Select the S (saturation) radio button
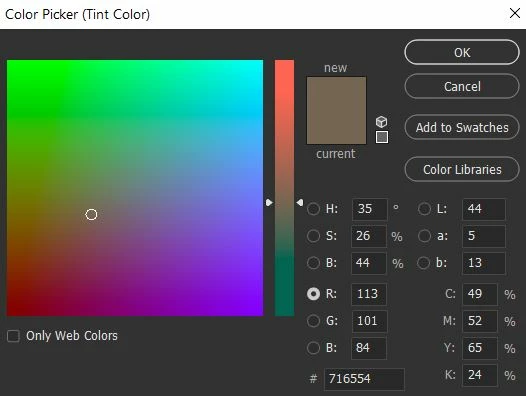The height and width of the screenshot is (396, 526). tap(313, 236)
